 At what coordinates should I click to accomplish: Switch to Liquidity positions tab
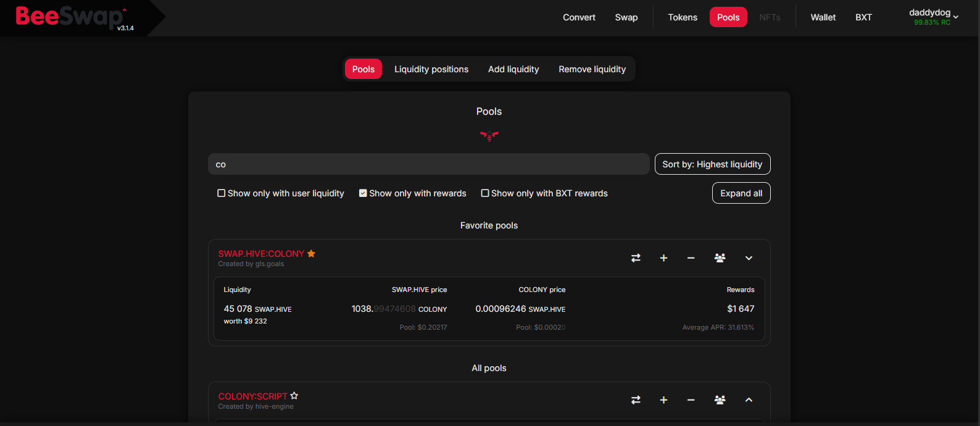(x=431, y=69)
